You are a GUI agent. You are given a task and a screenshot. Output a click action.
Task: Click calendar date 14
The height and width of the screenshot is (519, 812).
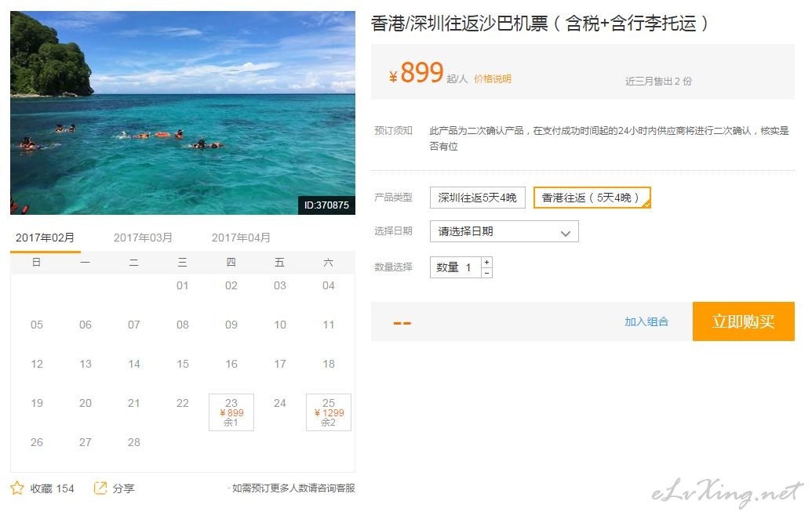134,364
